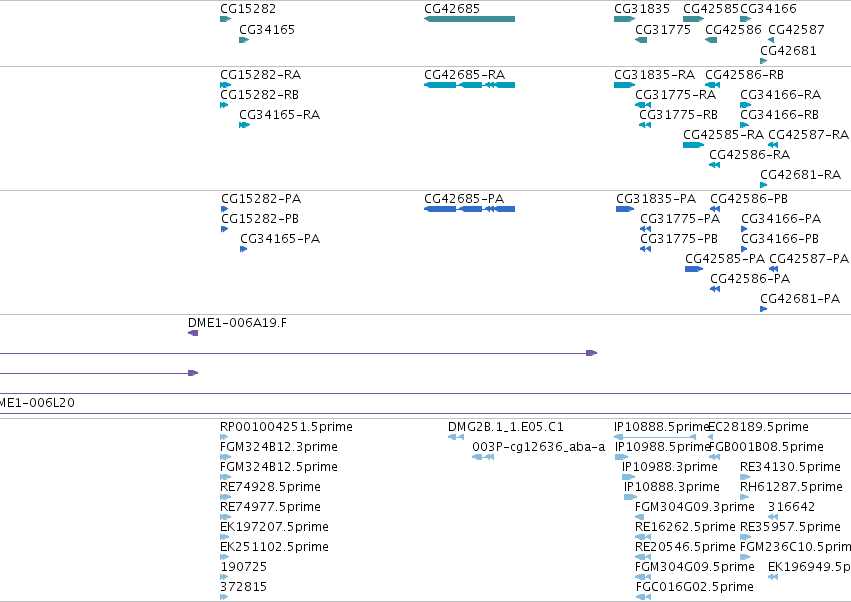Click transcript CG42586-RB label

(745, 74)
